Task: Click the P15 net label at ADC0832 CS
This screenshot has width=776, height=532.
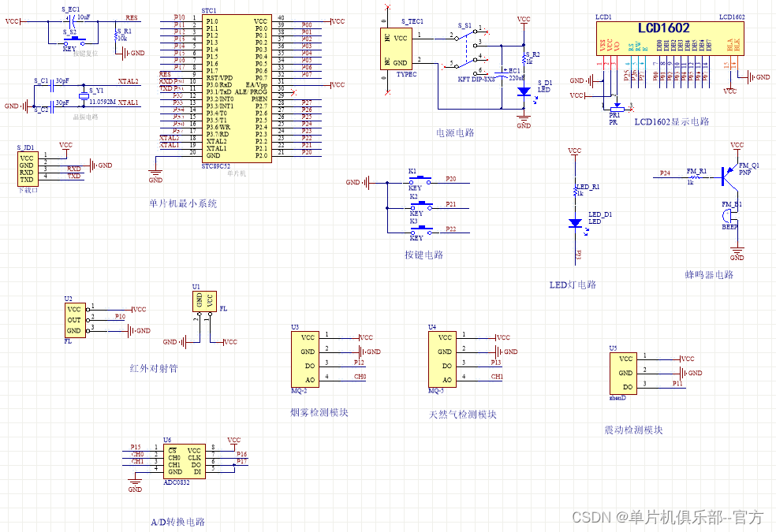Action: tap(136, 447)
